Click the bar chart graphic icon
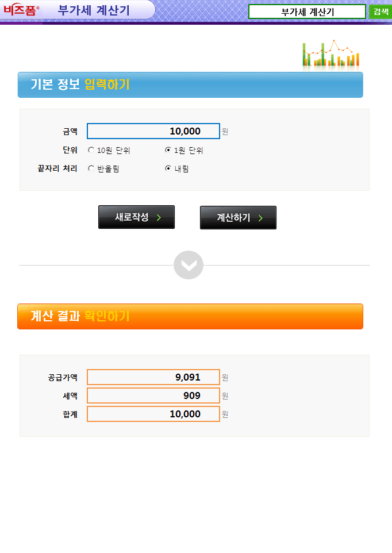The height and width of the screenshot is (553, 392). coord(330,55)
